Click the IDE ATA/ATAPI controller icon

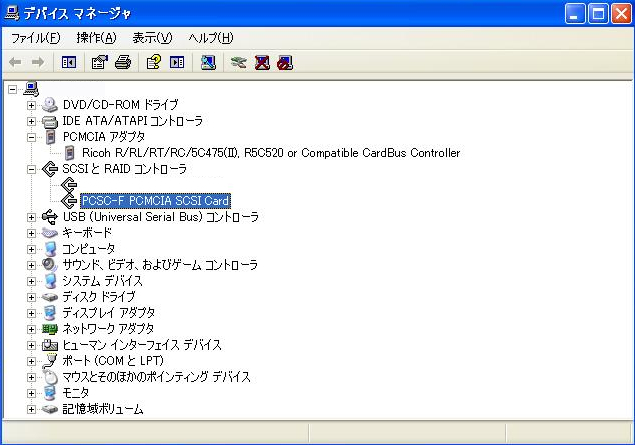pos(50,121)
